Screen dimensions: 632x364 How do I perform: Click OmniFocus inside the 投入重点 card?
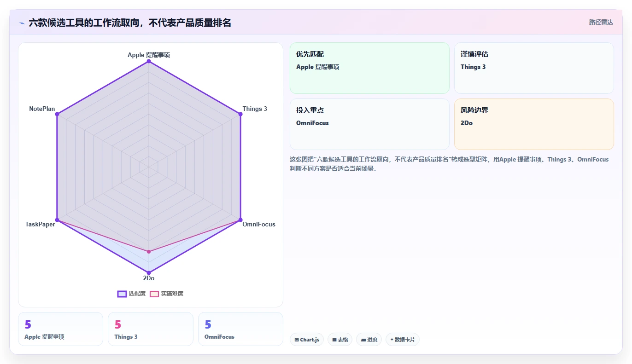312,123
